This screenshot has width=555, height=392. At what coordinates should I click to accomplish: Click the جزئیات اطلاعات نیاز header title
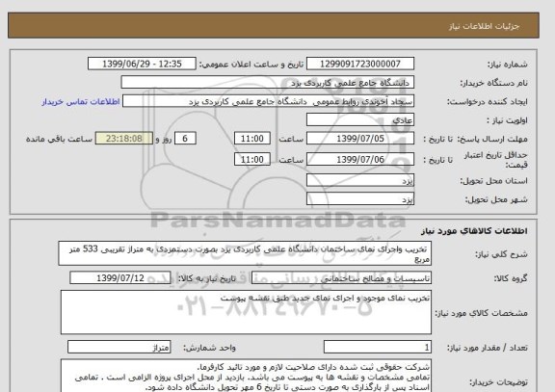click(484, 27)
